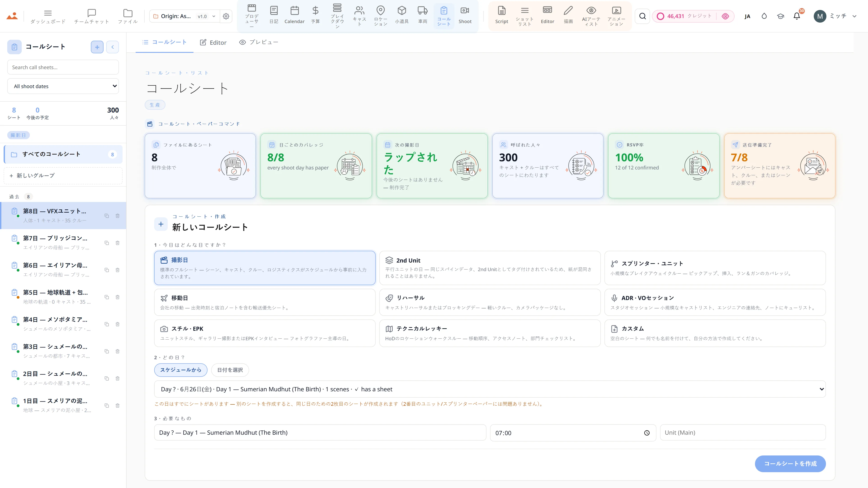Click the sheet title Day 1 field
The height and width of the screenshot is (488, 868).
(320, 432)
